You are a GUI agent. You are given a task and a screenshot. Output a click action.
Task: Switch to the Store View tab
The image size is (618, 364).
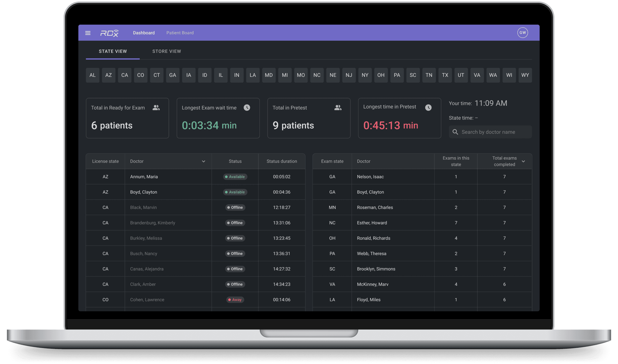pos(167,51)
